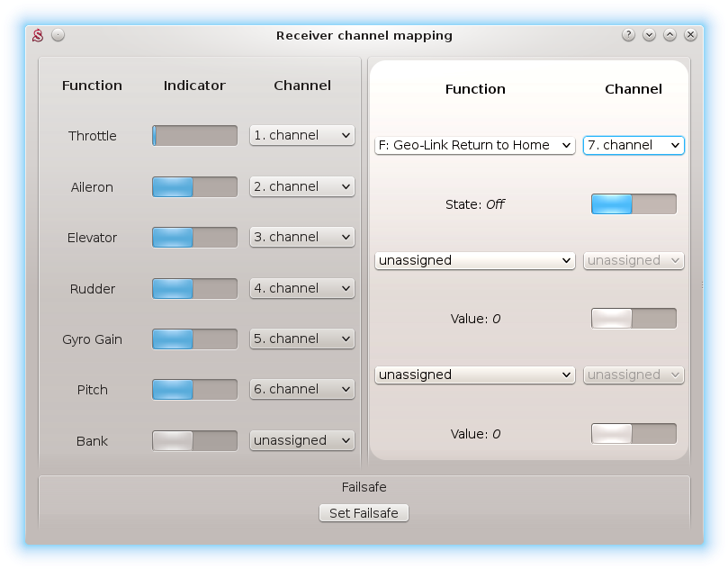
Task: Click the Elevator indicator bar
Action: (195, 238)
